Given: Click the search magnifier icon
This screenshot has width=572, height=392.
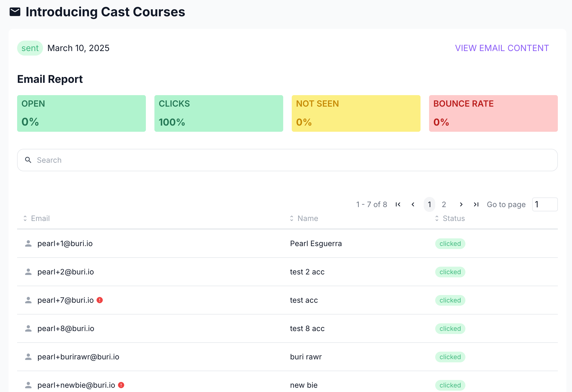Looking at the screenshot, I should pos(28,160).
